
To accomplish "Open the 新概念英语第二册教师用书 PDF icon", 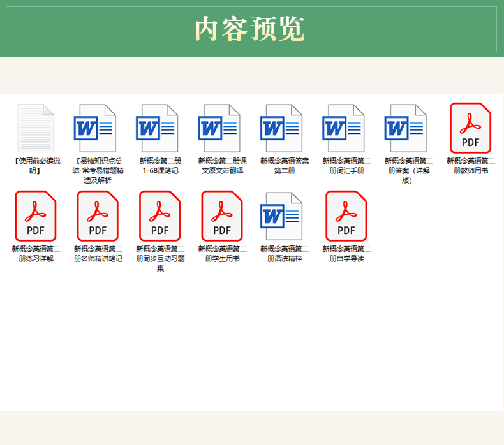I will (x=471, y=128).
